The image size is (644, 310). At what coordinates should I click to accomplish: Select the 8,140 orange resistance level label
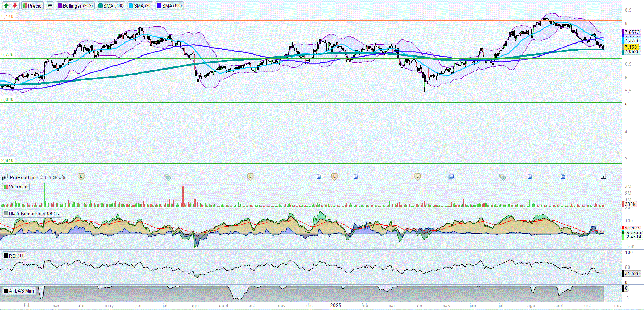8,16
